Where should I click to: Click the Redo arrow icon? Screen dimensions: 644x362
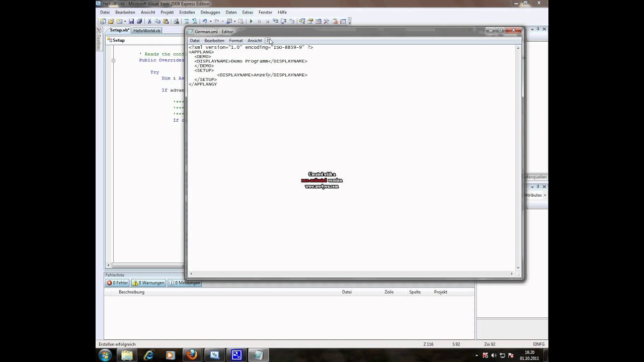(217, 21)
